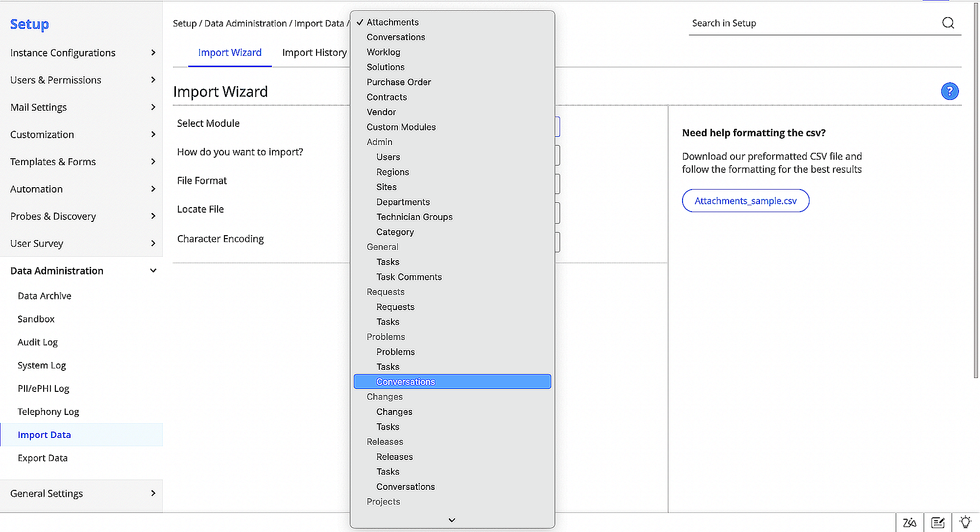Select Worklog from the module list

point(383,52)
